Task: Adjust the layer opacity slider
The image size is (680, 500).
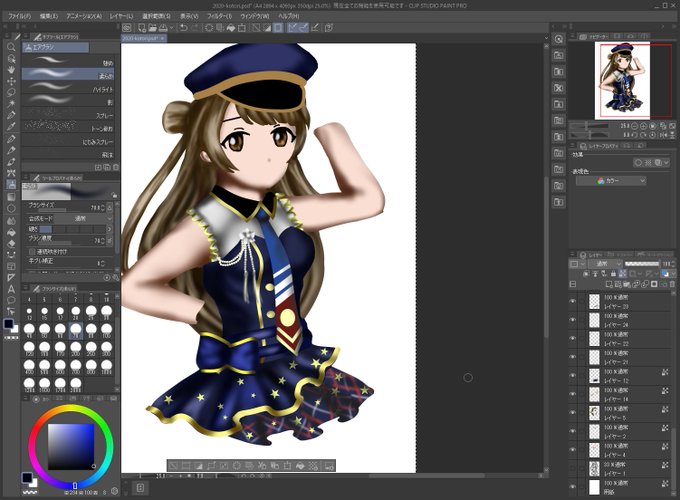Action: (642, 264)
